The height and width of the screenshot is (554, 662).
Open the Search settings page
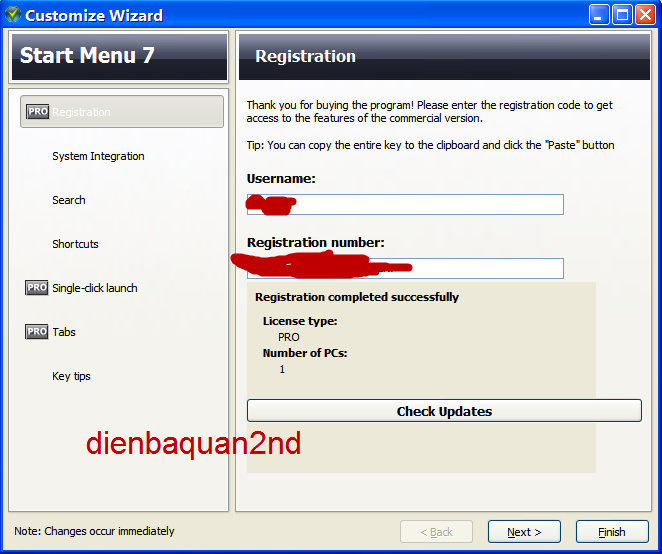click(69, 200)
